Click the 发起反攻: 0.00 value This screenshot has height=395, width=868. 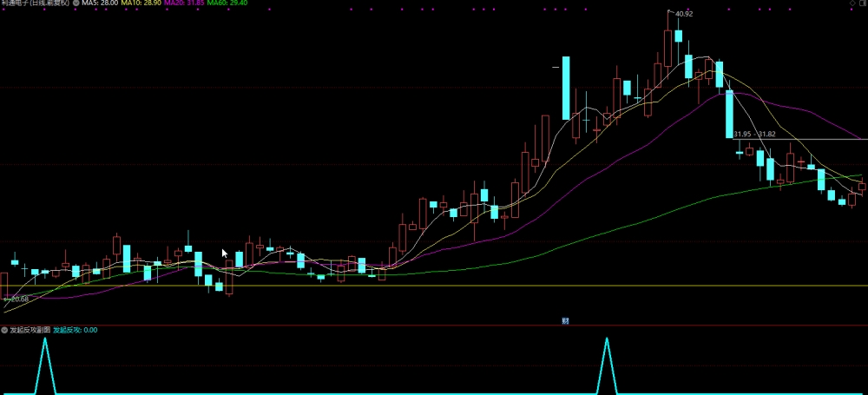click(x=76, y=330)
